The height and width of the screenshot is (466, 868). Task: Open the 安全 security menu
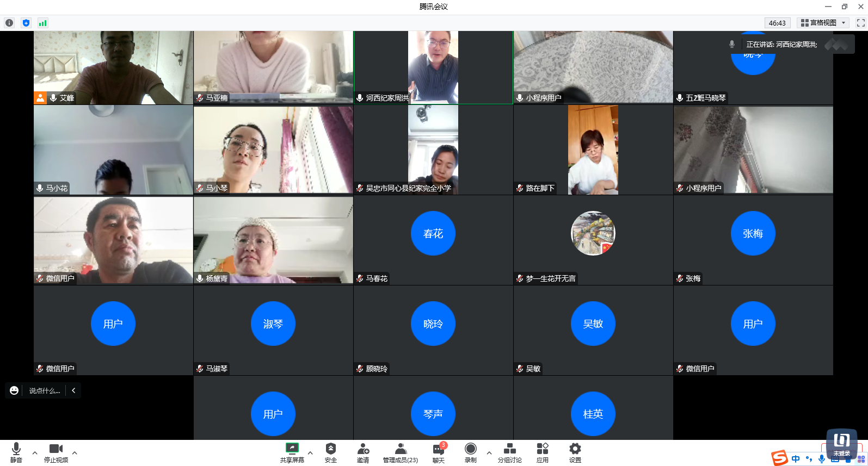(331, 452)
